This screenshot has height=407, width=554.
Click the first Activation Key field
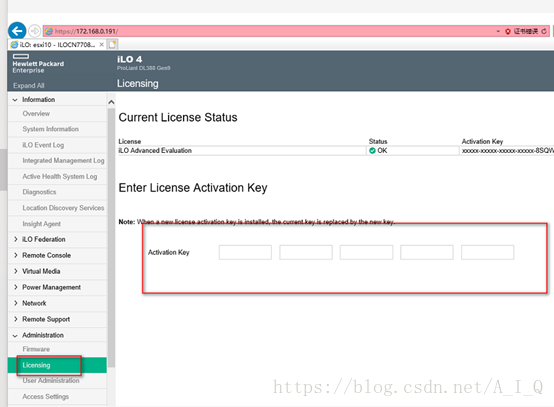coord(245,252)
